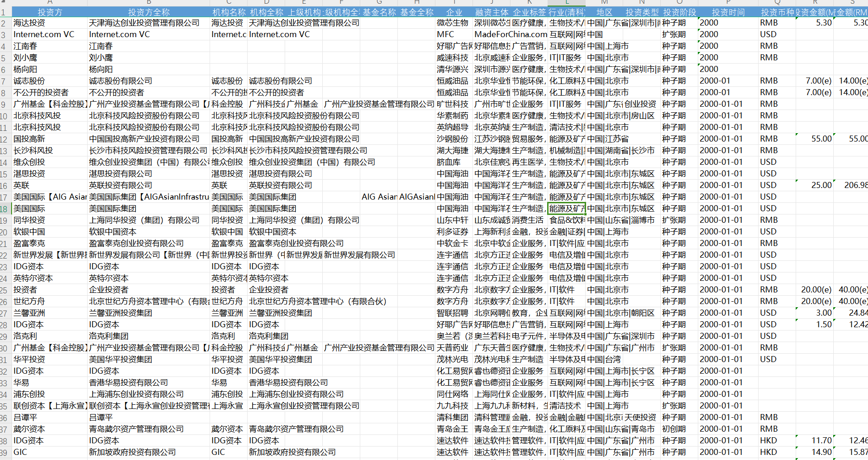Select the 利多证券 cell
Screen dimensions: 868x460
tap(454, 232)
